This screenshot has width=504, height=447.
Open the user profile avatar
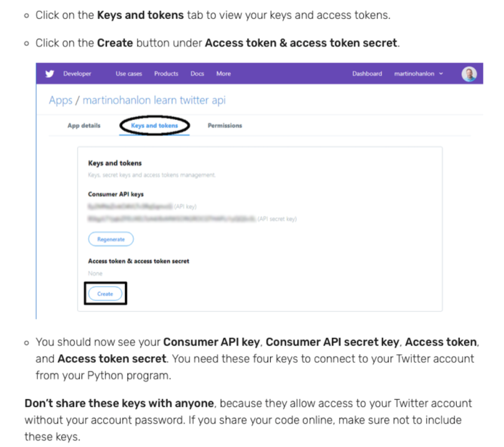pyautogui.click(x=469, y=74)
